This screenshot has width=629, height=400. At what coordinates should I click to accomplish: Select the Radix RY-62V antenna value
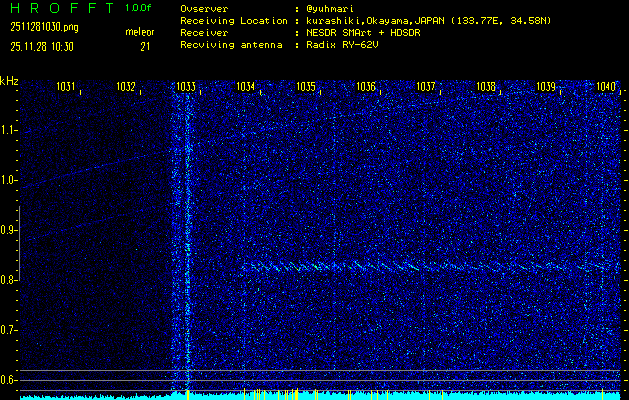point(342,45)
